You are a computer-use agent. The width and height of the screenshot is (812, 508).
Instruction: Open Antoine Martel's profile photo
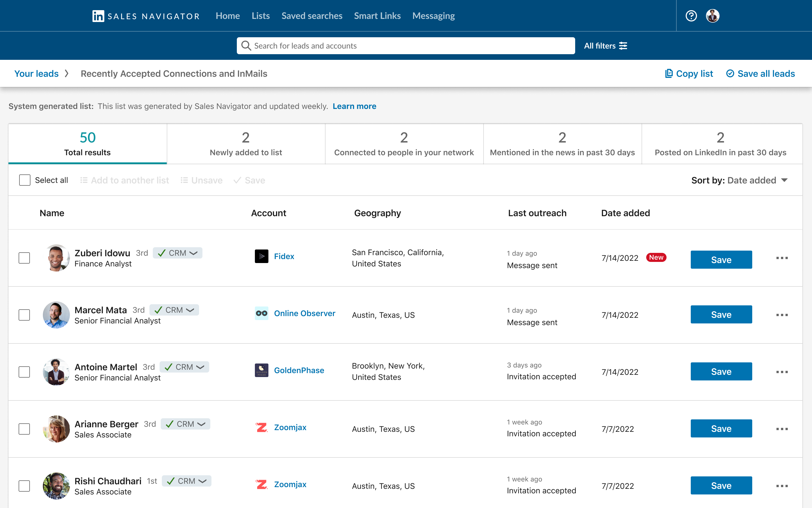point(56,372)
